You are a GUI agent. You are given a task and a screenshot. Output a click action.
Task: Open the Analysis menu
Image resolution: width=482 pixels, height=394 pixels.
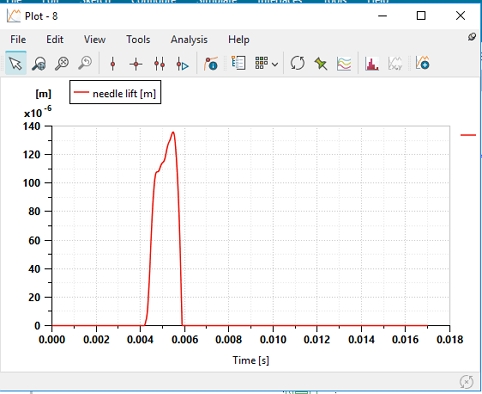(x=189, y=39)
